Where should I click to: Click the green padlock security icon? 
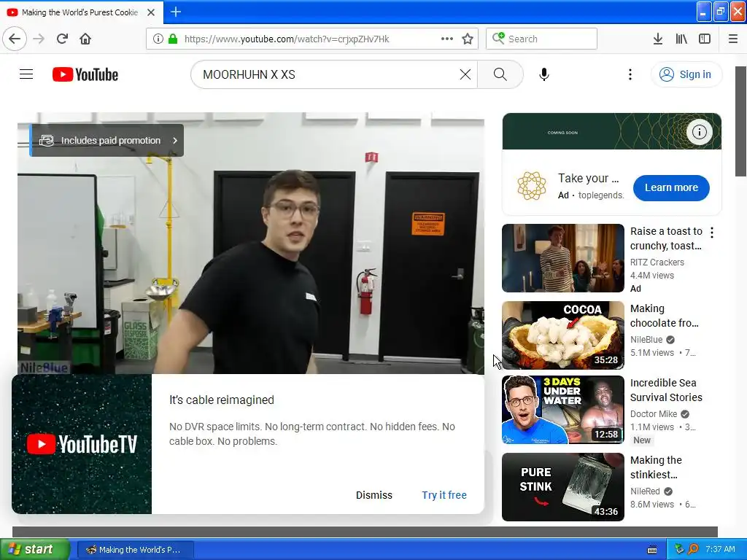tap(173, 39)
